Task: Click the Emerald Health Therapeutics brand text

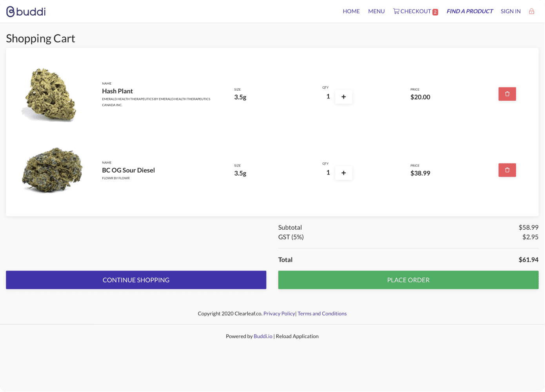Action: [x=156, y=102]
